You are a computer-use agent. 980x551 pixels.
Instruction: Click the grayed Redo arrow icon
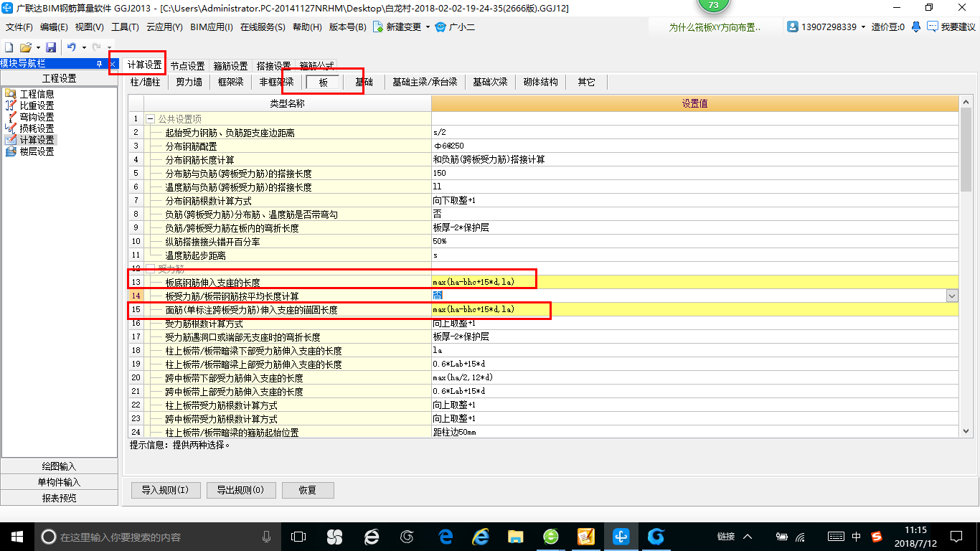click(97, 47)
